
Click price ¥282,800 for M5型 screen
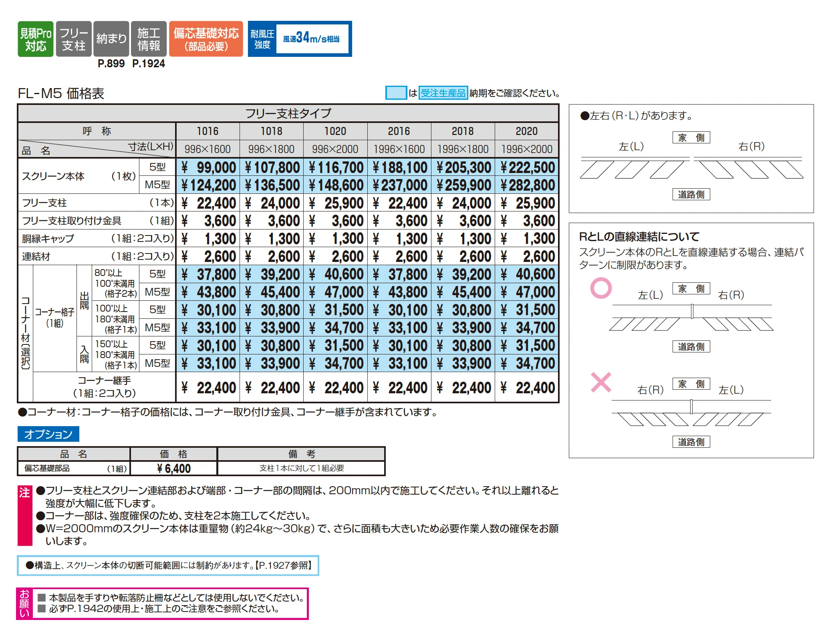coord(527,185)
